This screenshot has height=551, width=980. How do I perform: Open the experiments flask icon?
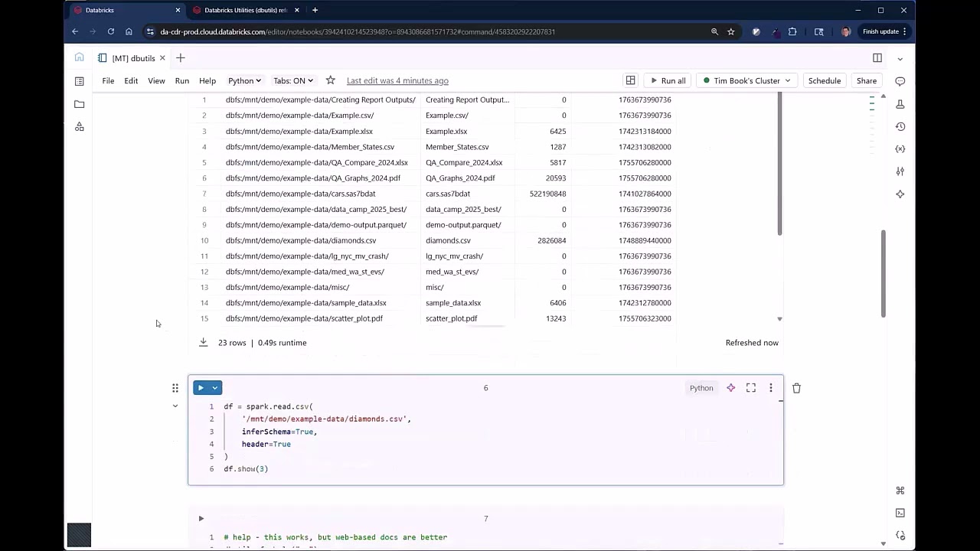click(900, 104)
